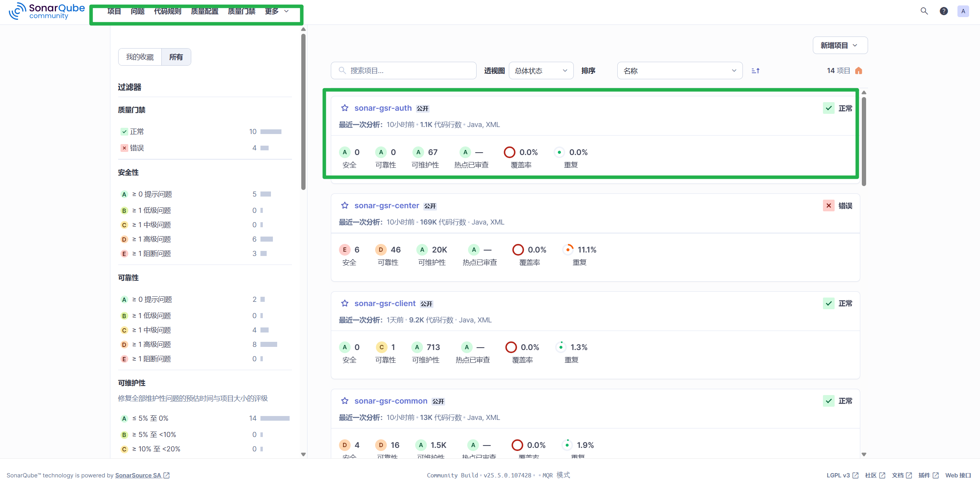Filter reliability by A ≥ 0 提示问题
980x484 pixels.
tap(205, 299)
